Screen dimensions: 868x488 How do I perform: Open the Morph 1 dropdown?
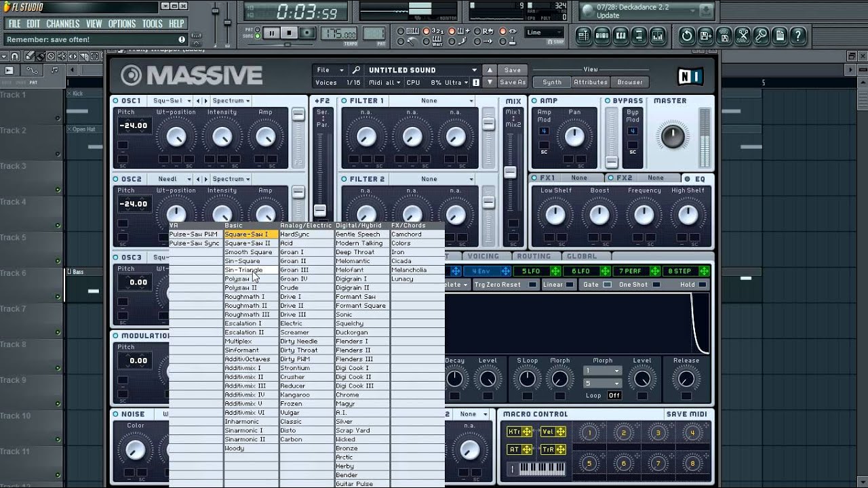click(603, 371)
